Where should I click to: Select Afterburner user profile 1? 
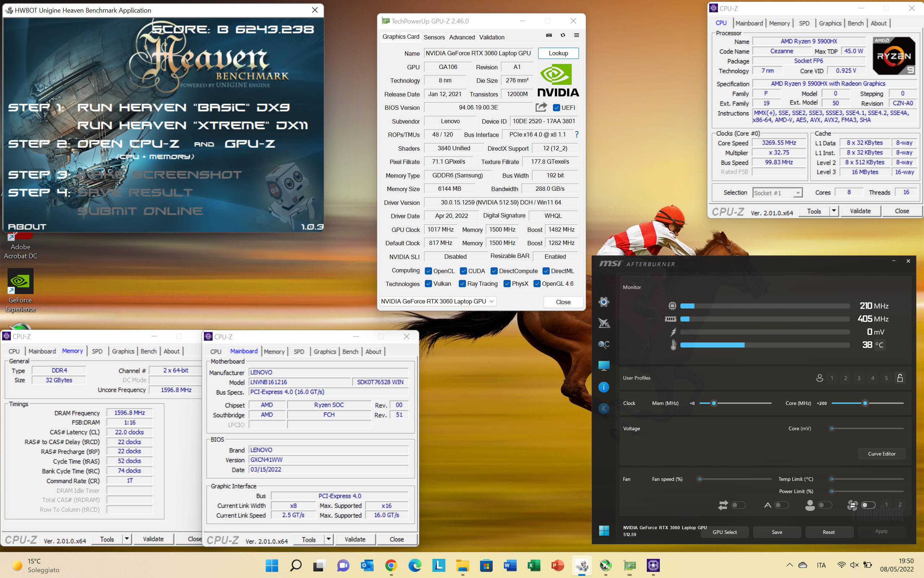[832, 378]
